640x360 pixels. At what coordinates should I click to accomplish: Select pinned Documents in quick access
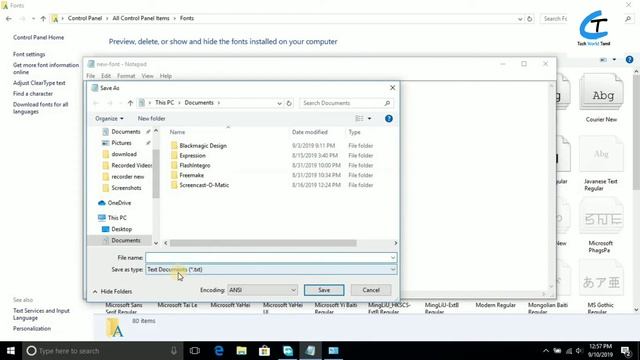coord(126,131)
